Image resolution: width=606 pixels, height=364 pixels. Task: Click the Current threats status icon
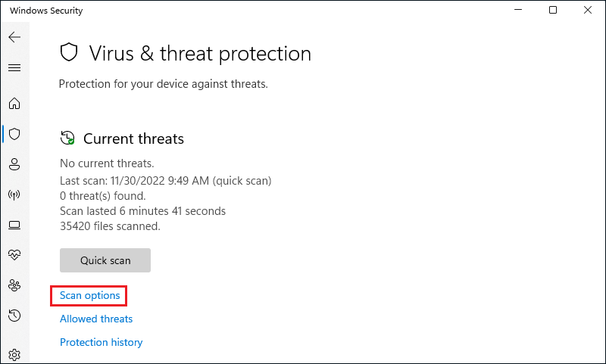[67, 138]
